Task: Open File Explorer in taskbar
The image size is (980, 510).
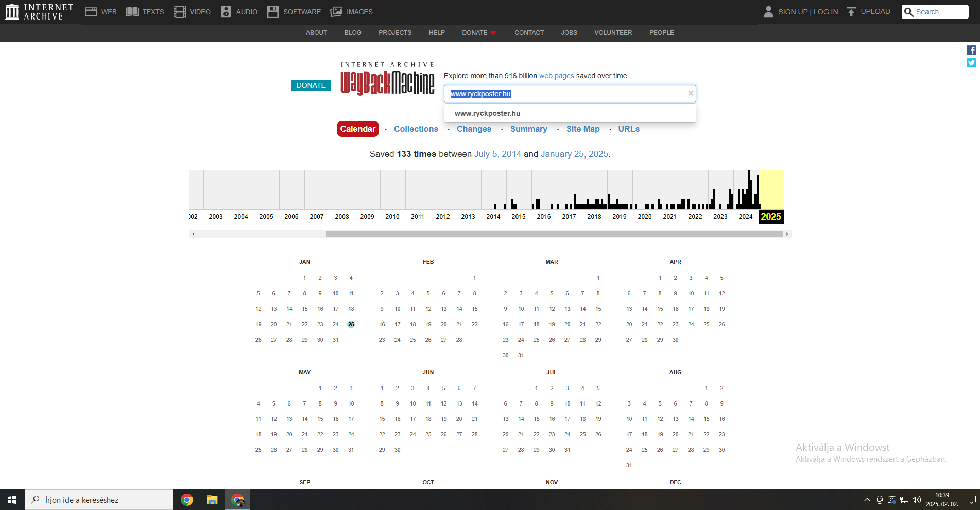Action: pyautogui.click(x=212, y=500)
